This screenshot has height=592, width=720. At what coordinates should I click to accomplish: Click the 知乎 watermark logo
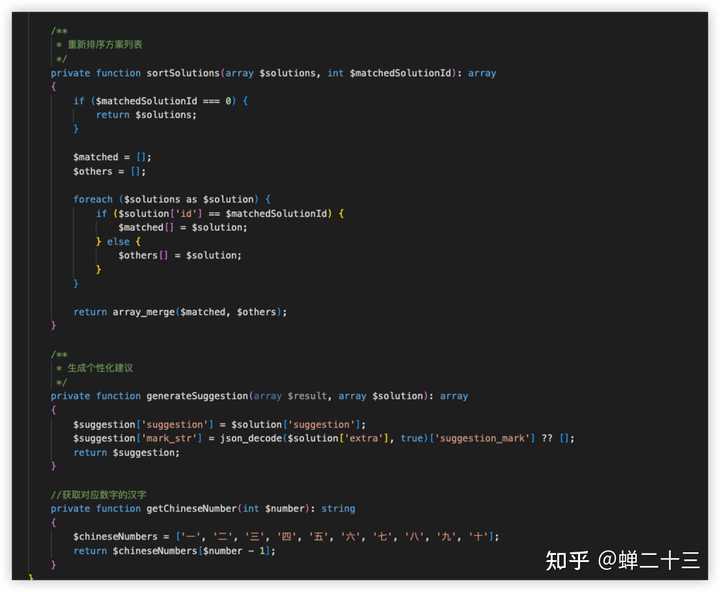point(567,561)
